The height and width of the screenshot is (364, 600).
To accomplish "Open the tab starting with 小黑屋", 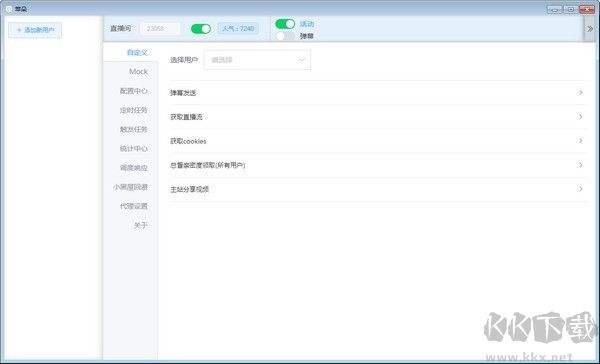I will click(x=130, y=187).
